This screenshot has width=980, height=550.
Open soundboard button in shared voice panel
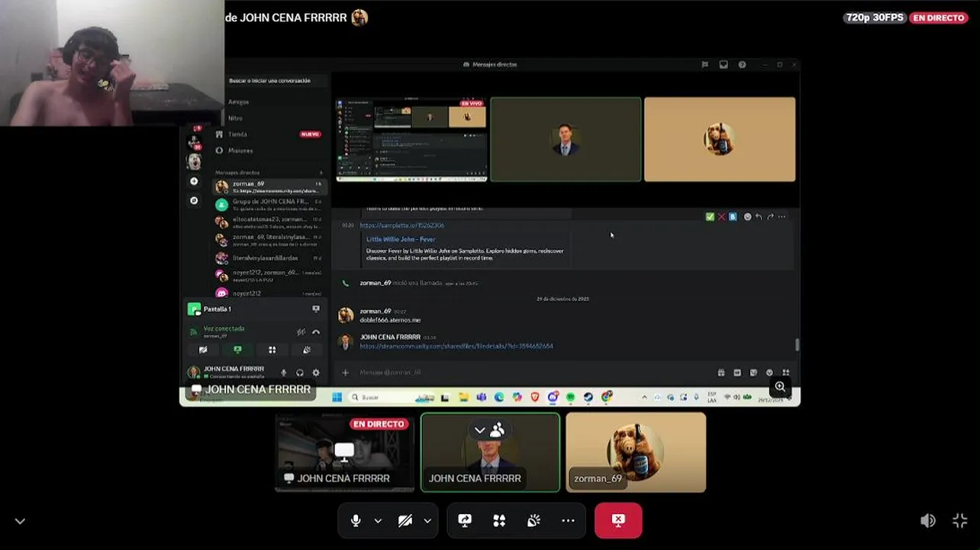[306, 350]
